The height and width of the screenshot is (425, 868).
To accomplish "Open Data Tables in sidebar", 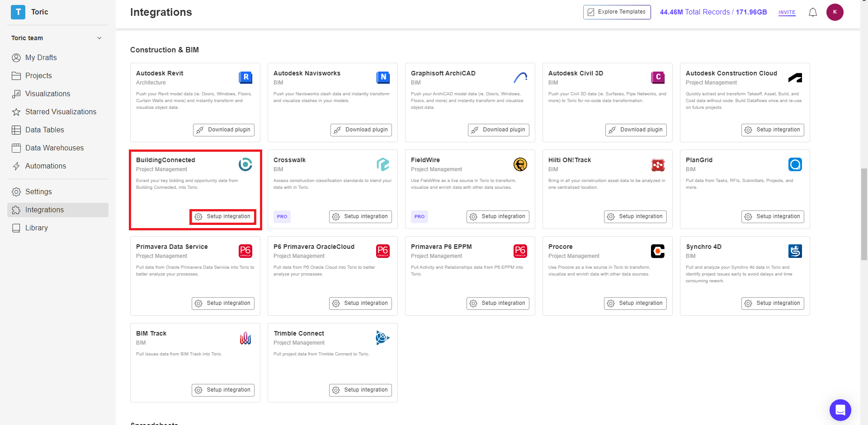I will click(x=58, y=130).
